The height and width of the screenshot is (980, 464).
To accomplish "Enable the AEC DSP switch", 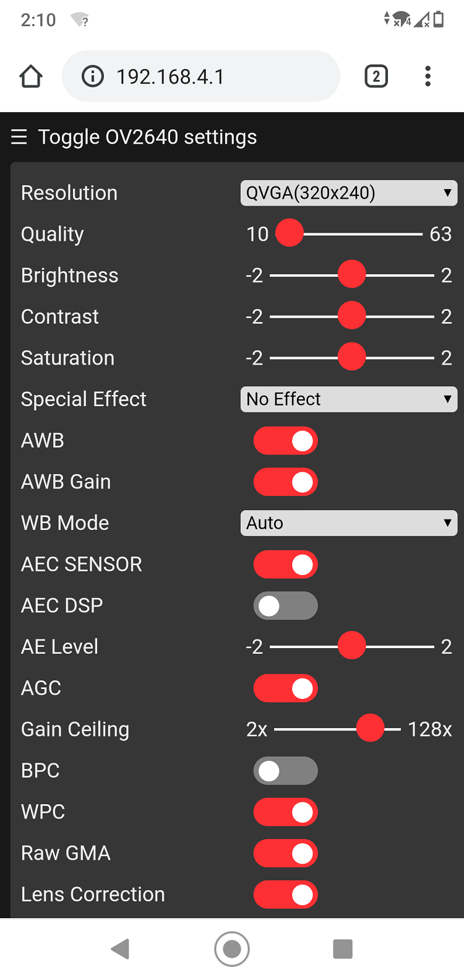I will [286, 605].
